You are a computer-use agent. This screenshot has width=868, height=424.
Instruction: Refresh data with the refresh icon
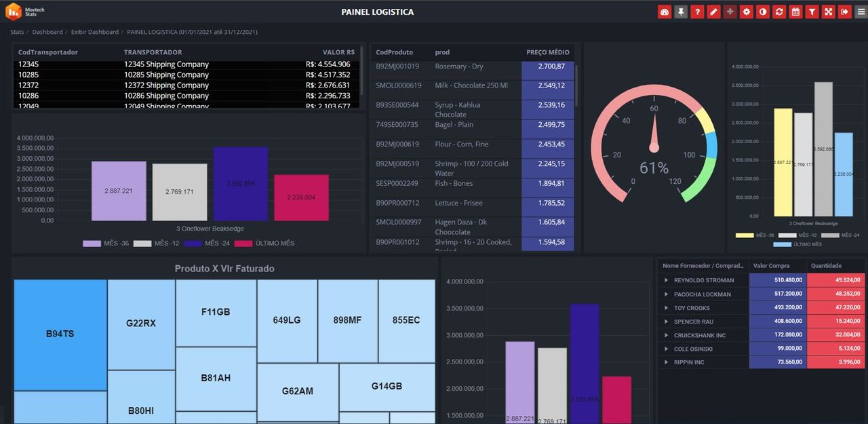[x=778, y=12]
